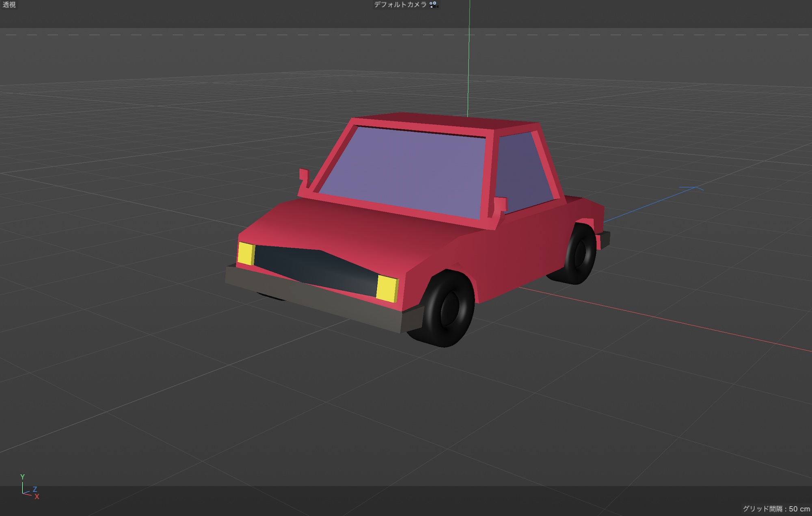The width and height of the screenshot is (812, 516).
Task: Click the グリッド間隔 50 cm label
Action: (x=776, y=509)
